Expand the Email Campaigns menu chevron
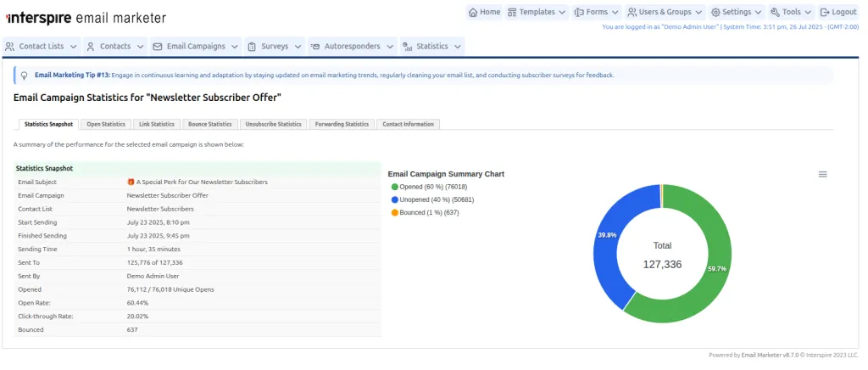Image resolution: width=868 pixels, height=370 pixels. (235, 47)
